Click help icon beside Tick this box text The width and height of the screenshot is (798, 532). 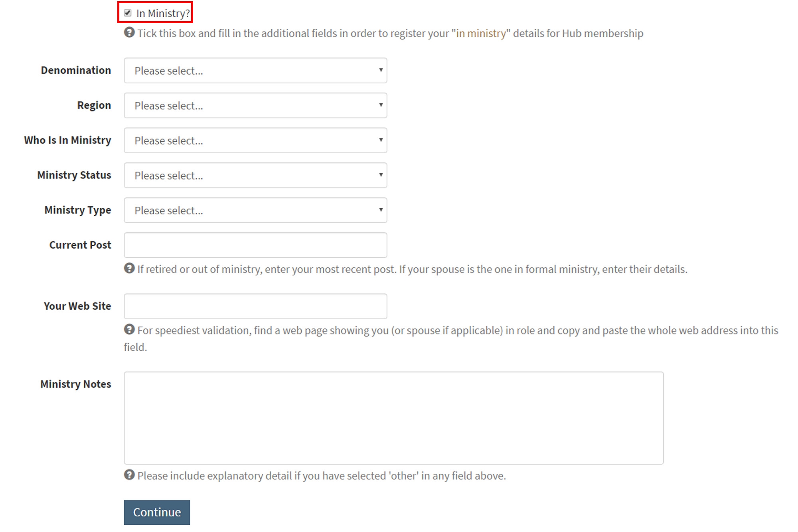point(129,32)
